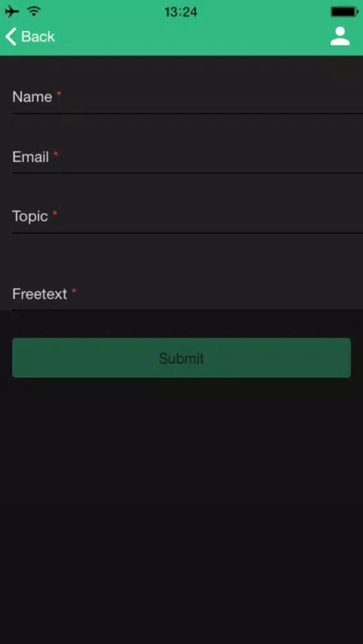Image resolution: width=363 pixels, height=644 pixels.
Task: Click the red asterisk beside Name
Action: point(59,94)
